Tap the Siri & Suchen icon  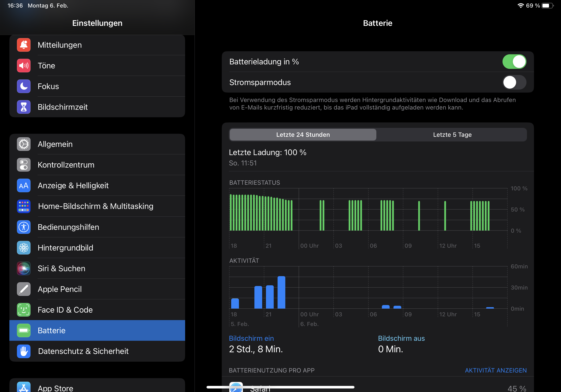(24, 268)
